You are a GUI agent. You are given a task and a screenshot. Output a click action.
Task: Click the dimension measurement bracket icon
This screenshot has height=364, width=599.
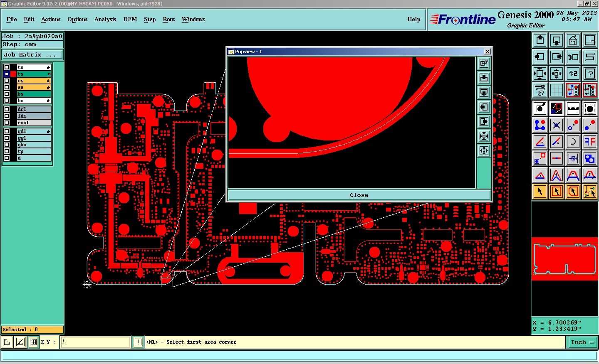(573, 158)
